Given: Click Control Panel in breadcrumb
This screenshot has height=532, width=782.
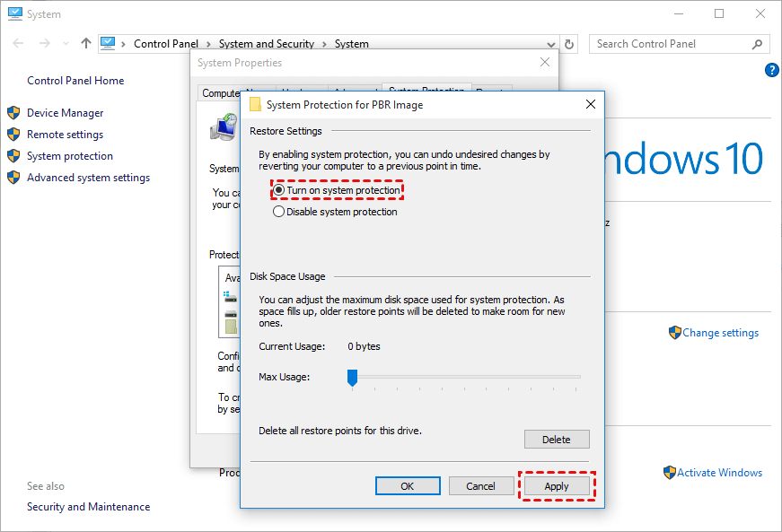Looking at the screenshot, I should [x=166, y=44].
